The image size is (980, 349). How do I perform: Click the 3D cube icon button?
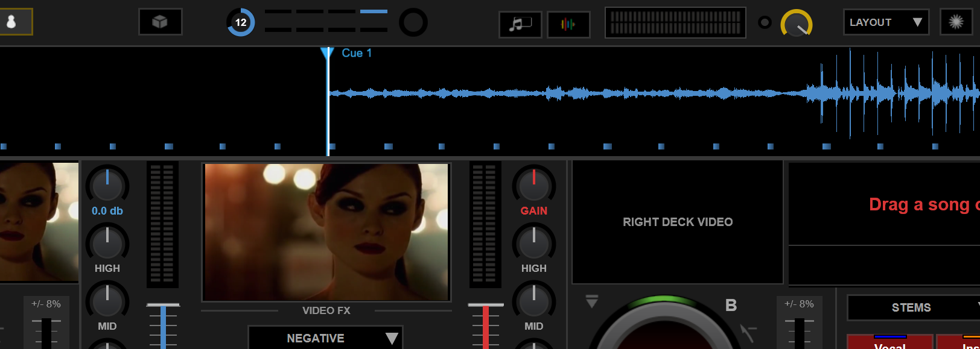[160, 22]
